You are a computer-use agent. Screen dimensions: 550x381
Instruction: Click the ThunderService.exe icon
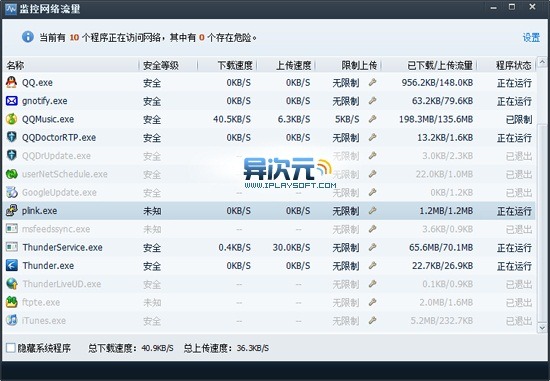tap(12, 247)
